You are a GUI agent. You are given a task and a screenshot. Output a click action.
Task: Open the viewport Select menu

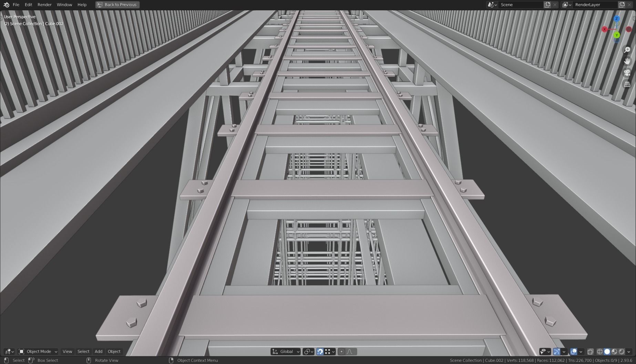click(83, 352)
